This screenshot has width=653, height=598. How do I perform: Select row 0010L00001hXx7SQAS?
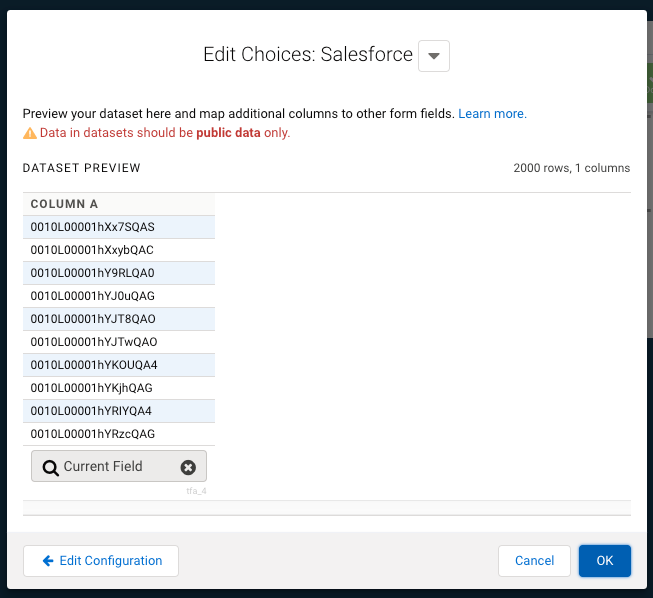(93, 227)
